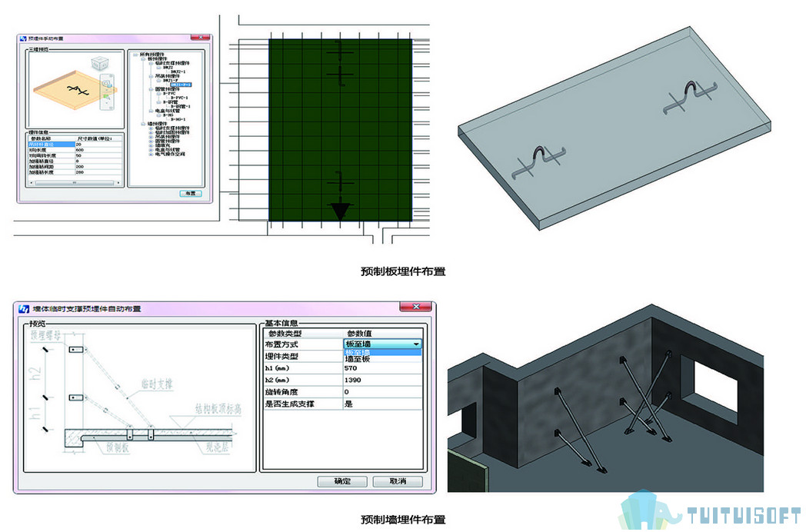This screenshot has width=806, height=532.
Task: Choose 墙至板 in the dropdown list
Action: pos(382,359)
